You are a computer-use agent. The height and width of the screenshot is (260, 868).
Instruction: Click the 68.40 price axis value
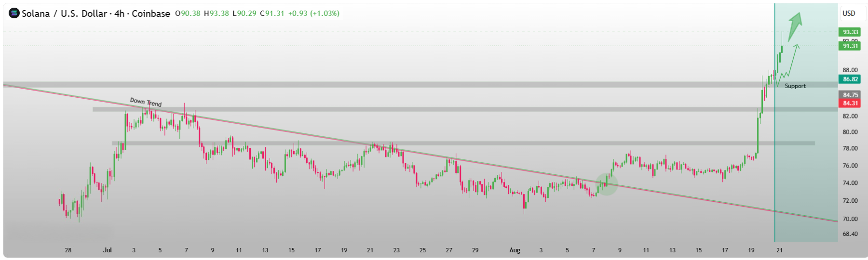850,234
